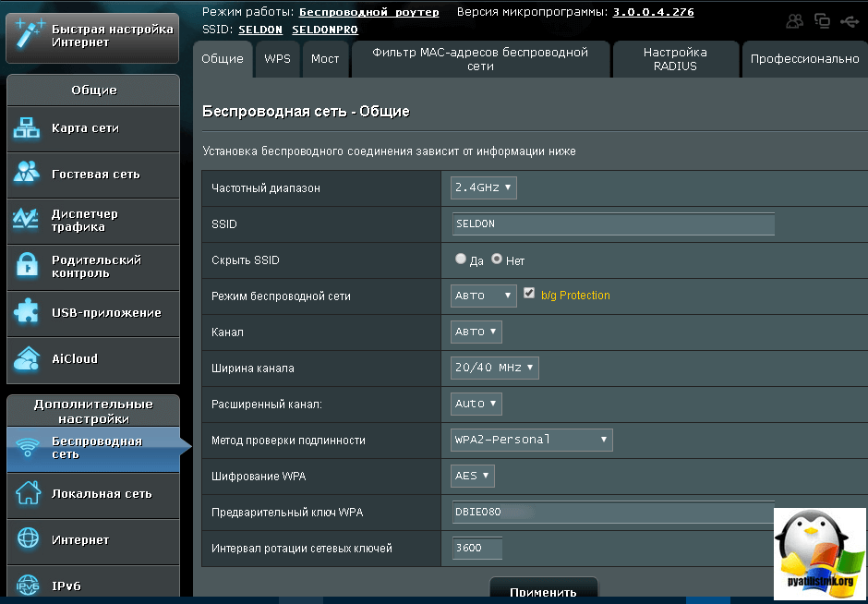Open the Профессионально tab
This screenshot has width=868, height=604.
pos(804,59)
